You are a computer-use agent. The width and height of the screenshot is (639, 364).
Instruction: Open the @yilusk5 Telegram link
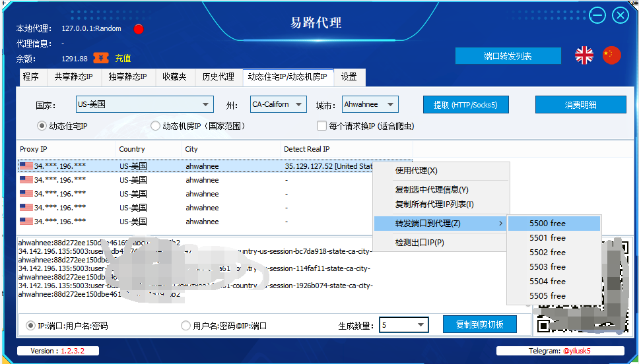tap(577, 351)
